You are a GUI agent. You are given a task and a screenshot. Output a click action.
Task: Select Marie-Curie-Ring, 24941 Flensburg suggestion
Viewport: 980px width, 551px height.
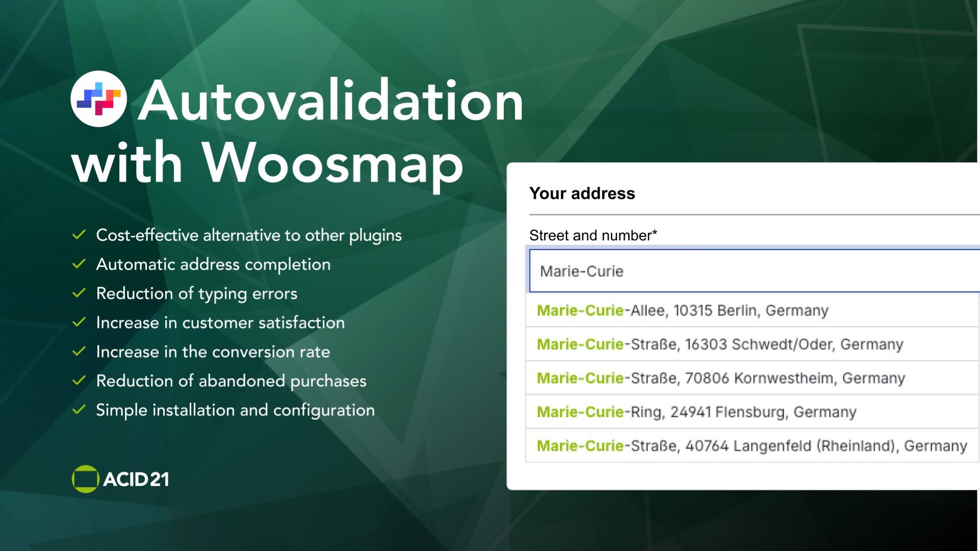[x=752, y=412]
